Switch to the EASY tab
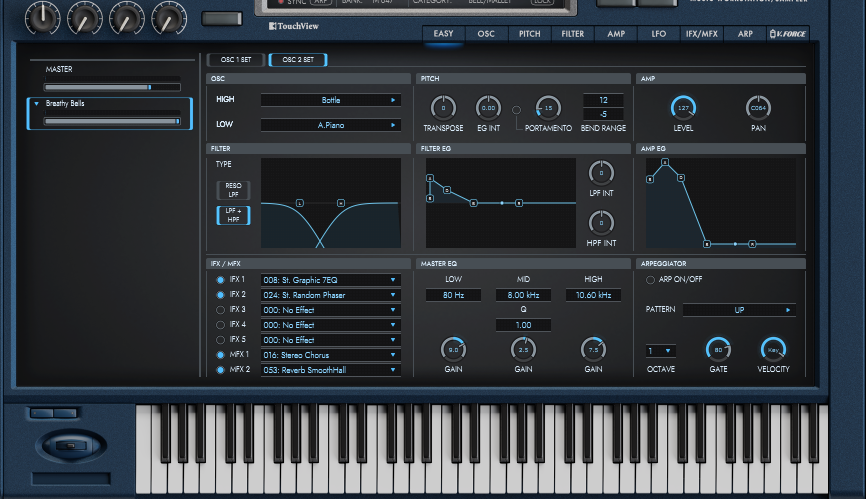This screenshot has height=499, width=866. (x=443, y=34)
